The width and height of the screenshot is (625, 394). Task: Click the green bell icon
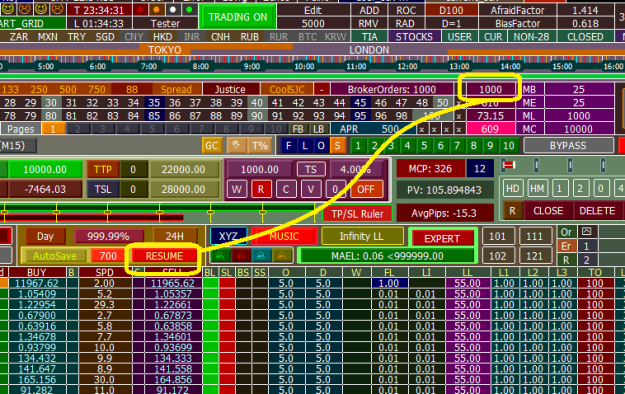point(220,256)
